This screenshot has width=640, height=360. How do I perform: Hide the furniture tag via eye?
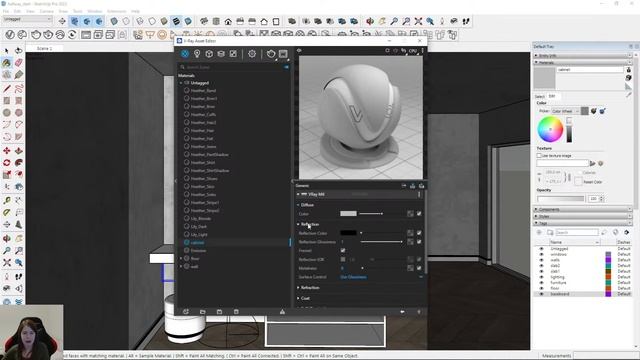click(x=542, y=282)
